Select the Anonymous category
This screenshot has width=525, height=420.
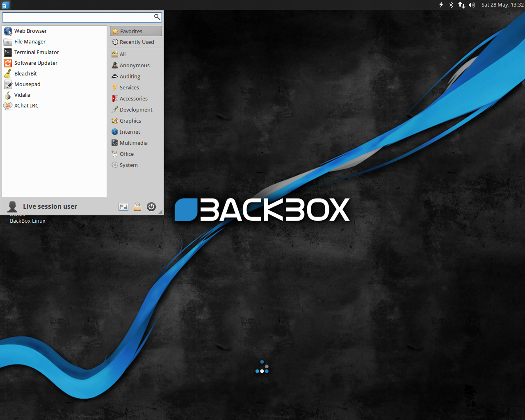pos(134,65)
